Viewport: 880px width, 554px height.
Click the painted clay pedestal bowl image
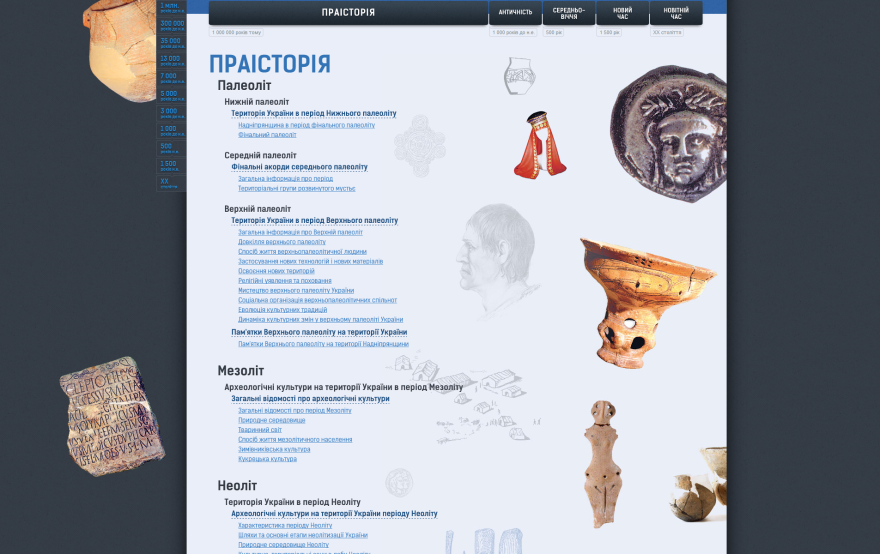[x=646, y=302]
